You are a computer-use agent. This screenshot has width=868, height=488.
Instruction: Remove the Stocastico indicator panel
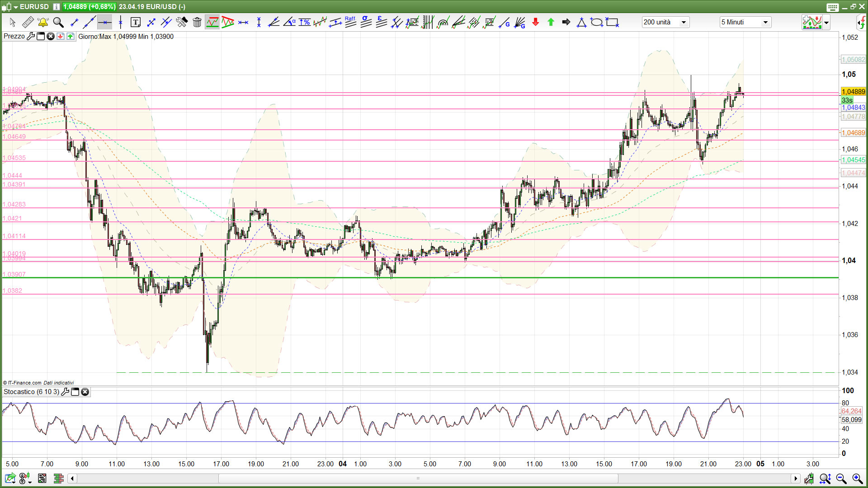click(85, 392)
